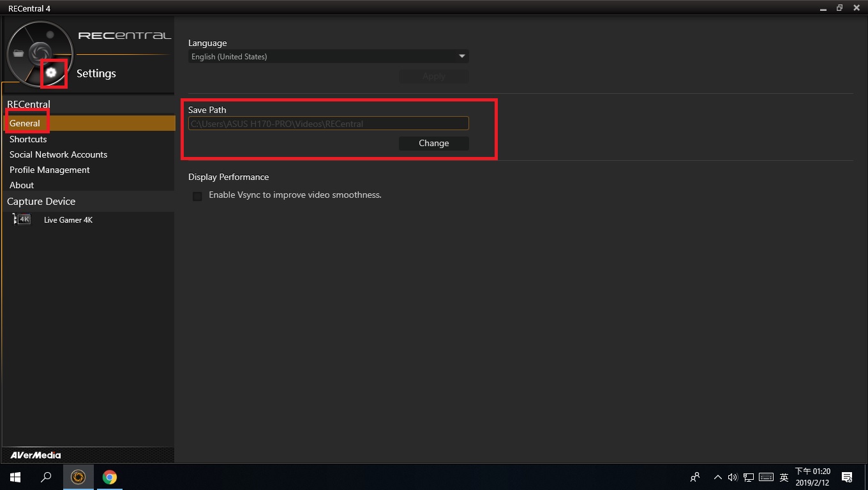868x490 pixels.
Task: Click the AVerMedia logo in sidebar footer
Action: [x=36, y=455]
